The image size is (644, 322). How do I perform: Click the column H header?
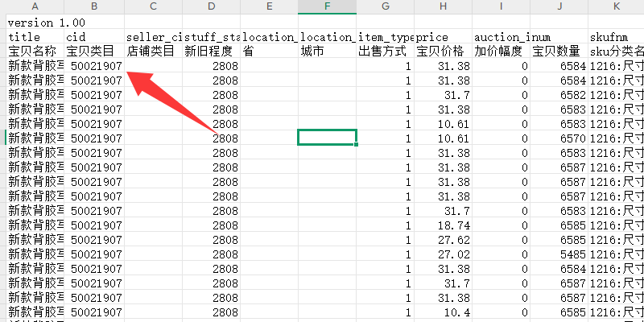443,6
